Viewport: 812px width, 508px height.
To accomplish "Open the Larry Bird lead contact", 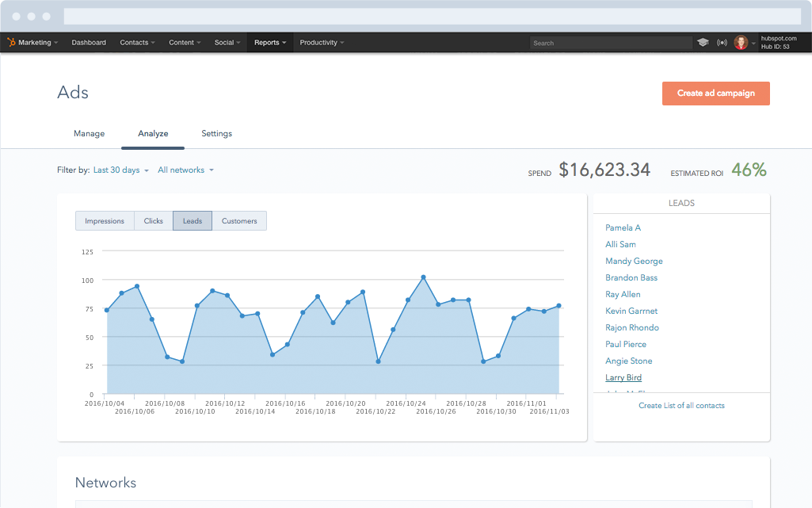I will (623, 377).
